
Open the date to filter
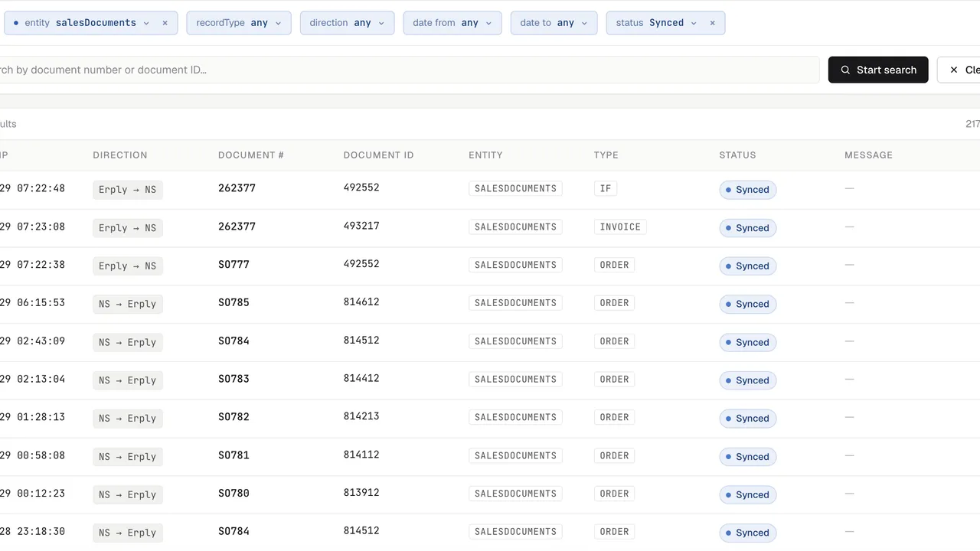pyautogui.click(x=554, y=23)
